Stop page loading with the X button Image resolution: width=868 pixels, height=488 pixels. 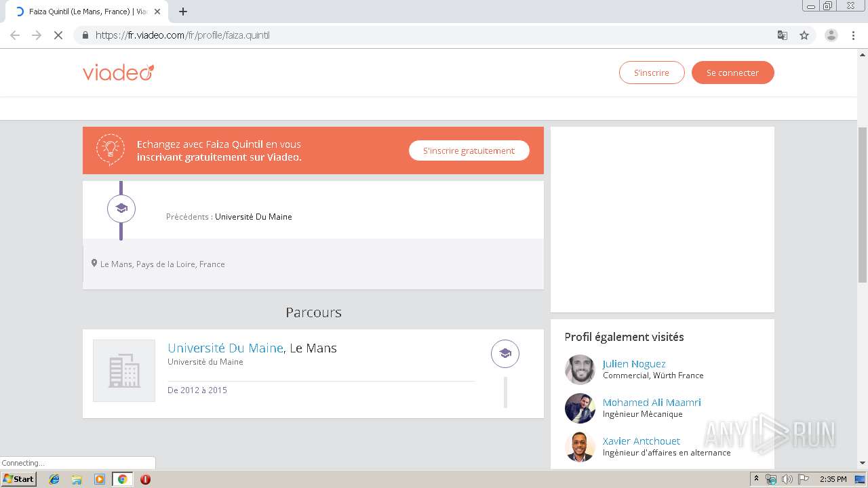(x=58, y=35)
